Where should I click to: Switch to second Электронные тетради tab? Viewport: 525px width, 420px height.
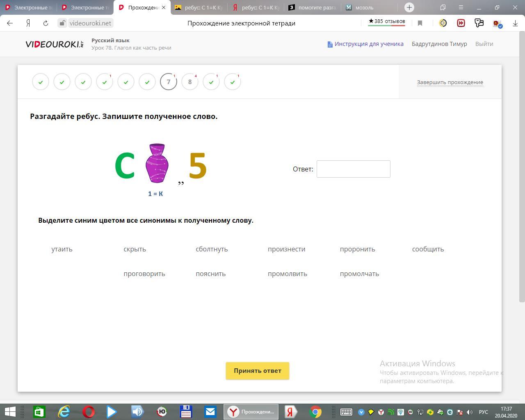85,7
